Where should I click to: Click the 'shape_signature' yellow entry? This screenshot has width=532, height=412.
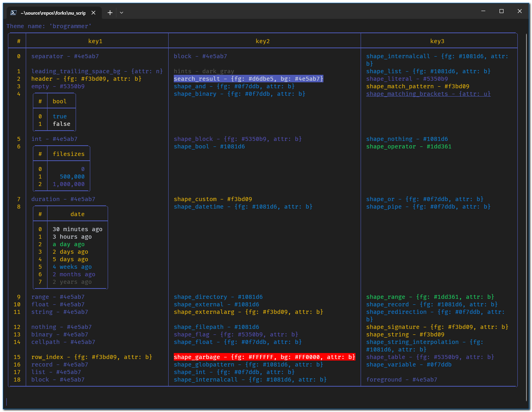437,327
